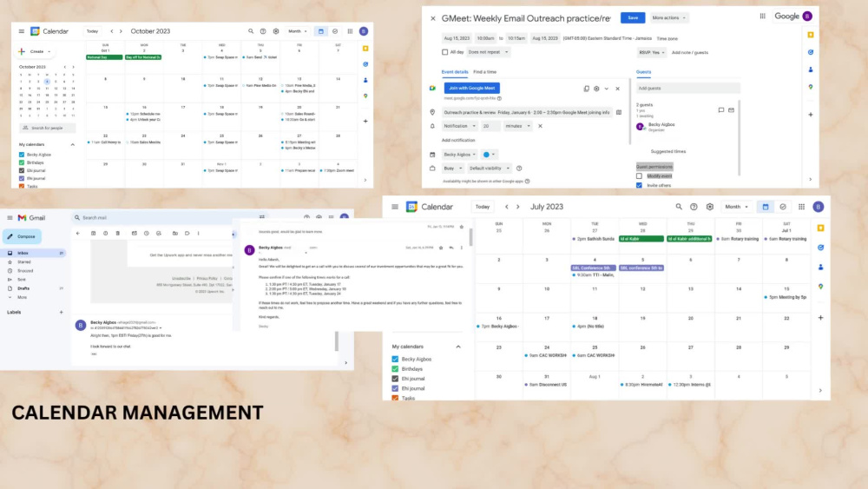This screenshot has width=868, height=489.
Task: Open Contacts side panel in October 2023 Calendar
Action: point(365,80)
